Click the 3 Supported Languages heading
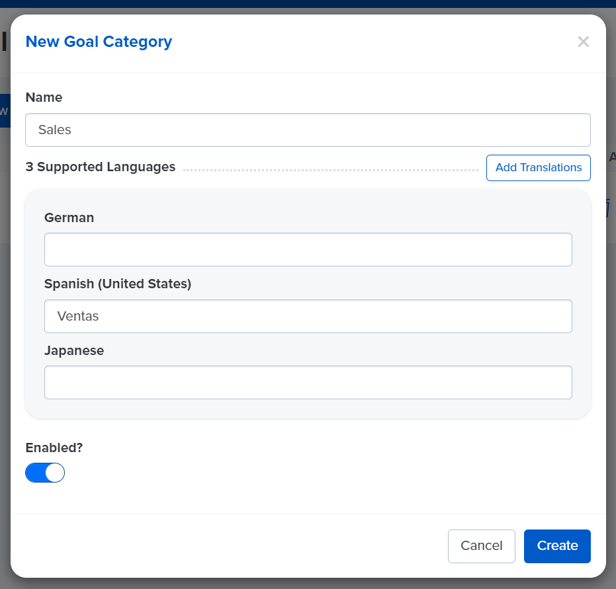Viewport: 616px width, 589px height. pos(100,167)
